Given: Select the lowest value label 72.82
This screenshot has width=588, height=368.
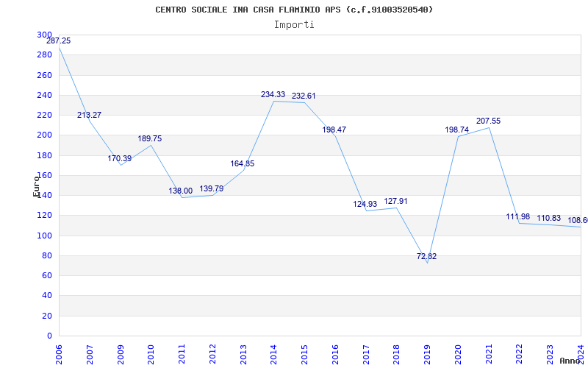Looking at the screenshot, I should (x=427, y=256).
